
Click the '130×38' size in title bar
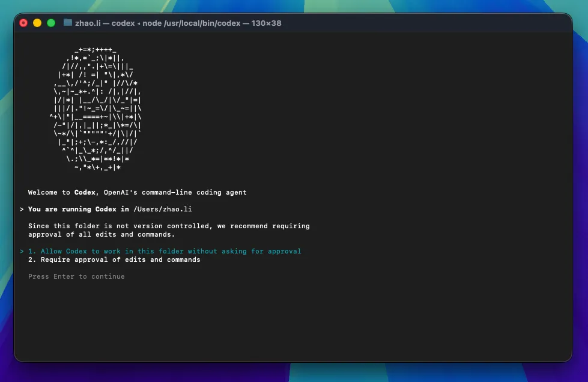point(264,23)
